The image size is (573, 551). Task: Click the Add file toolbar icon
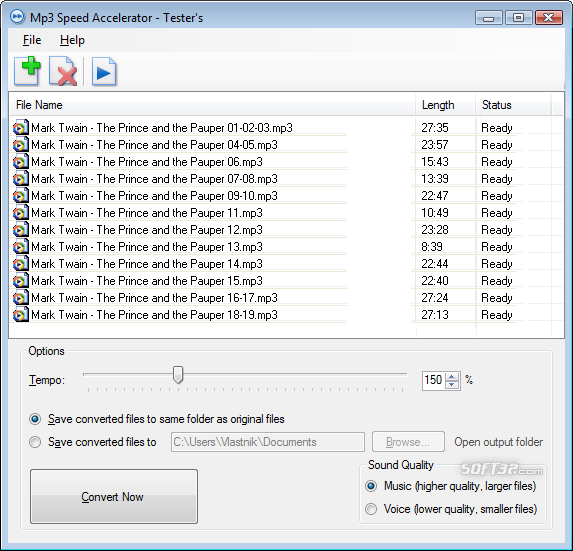pyautogui.click(x=27, y=71)
